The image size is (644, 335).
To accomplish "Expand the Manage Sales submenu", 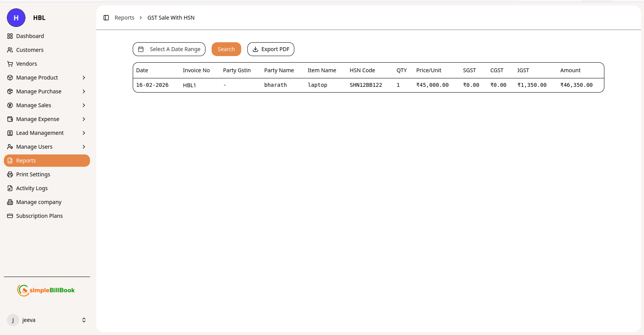I will (84, 105).
